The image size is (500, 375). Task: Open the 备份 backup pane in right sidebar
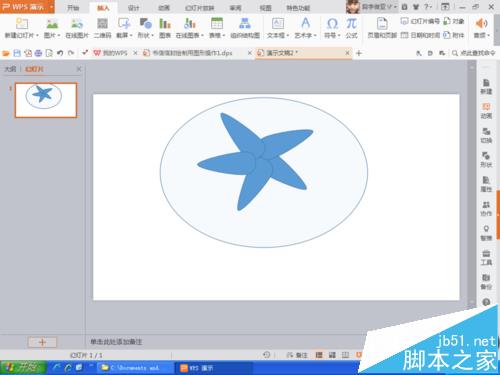(486, 282)
